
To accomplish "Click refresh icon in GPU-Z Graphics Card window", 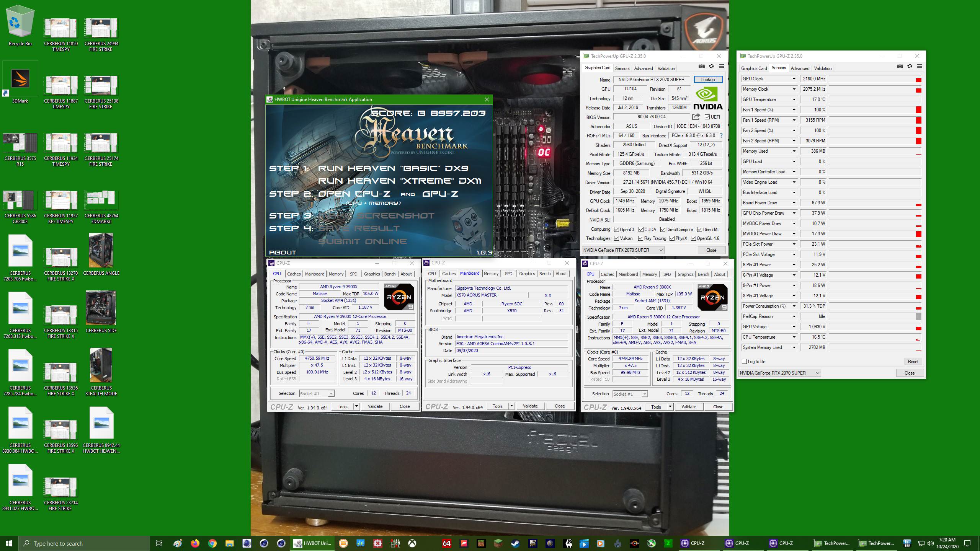I will [711, 66].
